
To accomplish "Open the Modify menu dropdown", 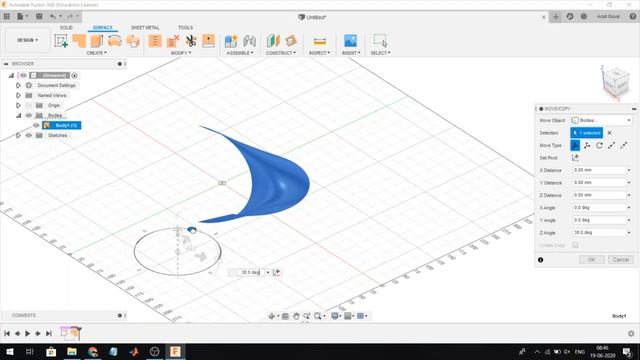I will [181, 53].
